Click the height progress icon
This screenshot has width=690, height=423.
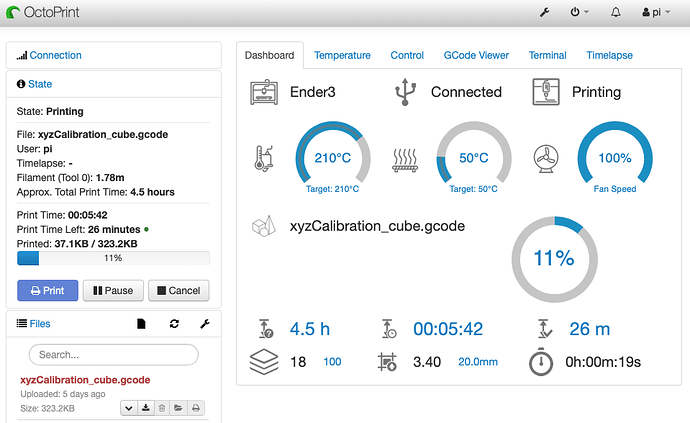387,362
